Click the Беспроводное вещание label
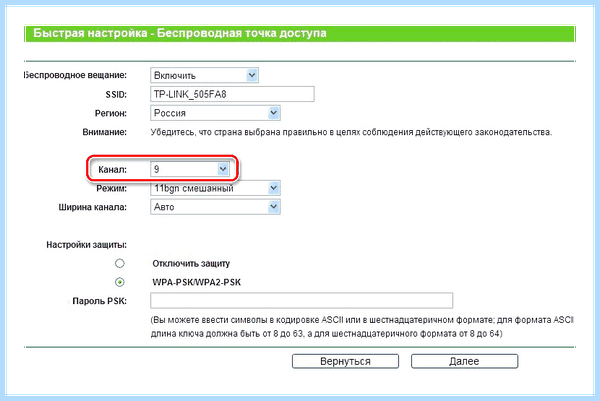Image resolution: width=600 pixels, height=401 pixels. pos(75,76)
